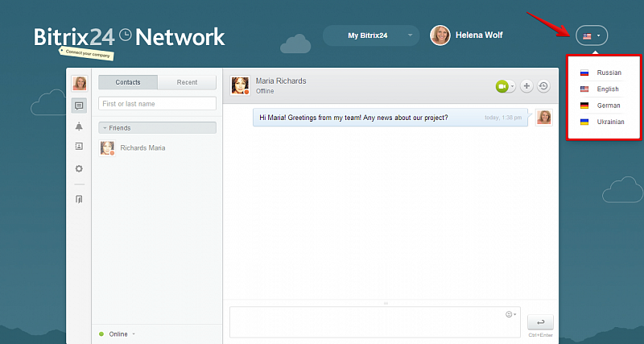
Task: Switch to the Contacts tab
Action: click(x=128, y=82)
